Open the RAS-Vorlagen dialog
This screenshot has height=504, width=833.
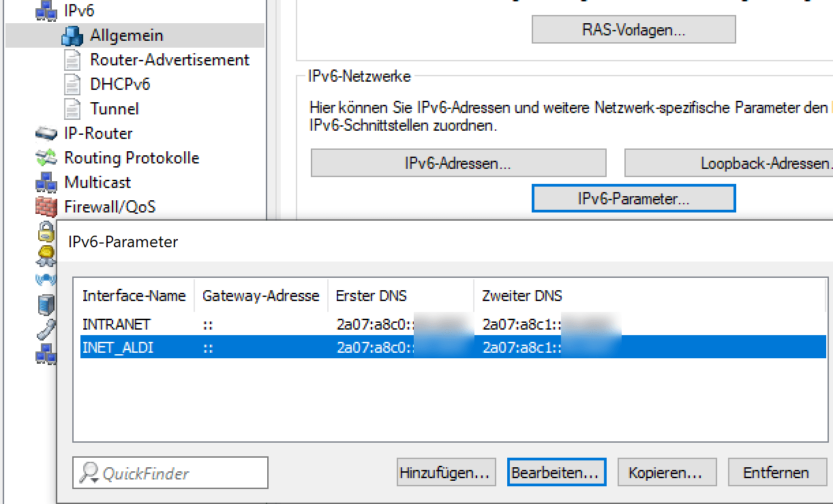pos(633,29)
